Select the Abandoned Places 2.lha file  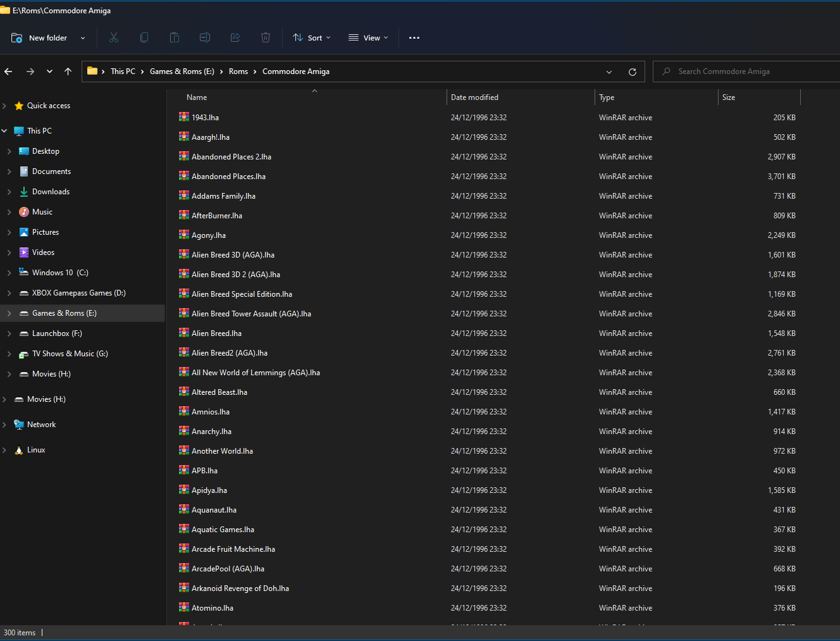tap(232, 156)
